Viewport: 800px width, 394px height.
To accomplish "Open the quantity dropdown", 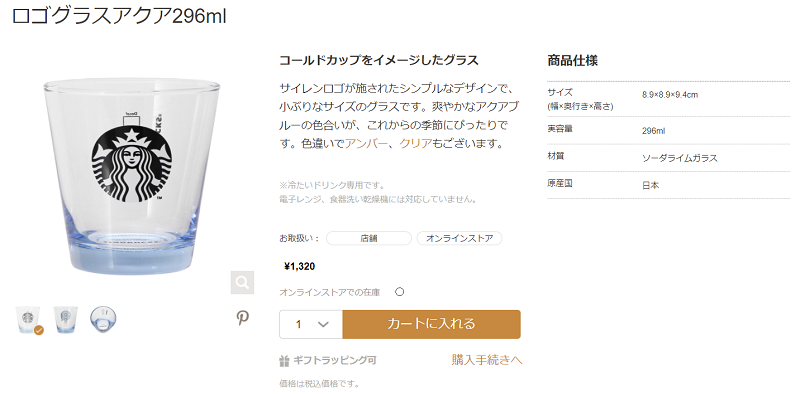I will pos(311,324).
